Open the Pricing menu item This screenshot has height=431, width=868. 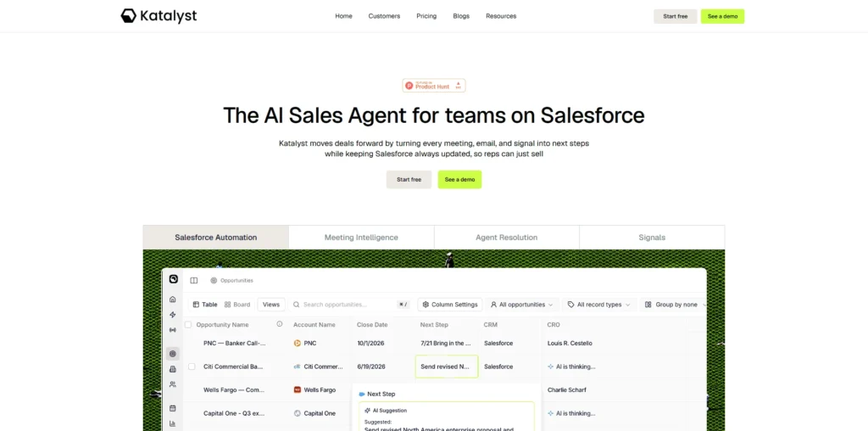click(426, 16)
